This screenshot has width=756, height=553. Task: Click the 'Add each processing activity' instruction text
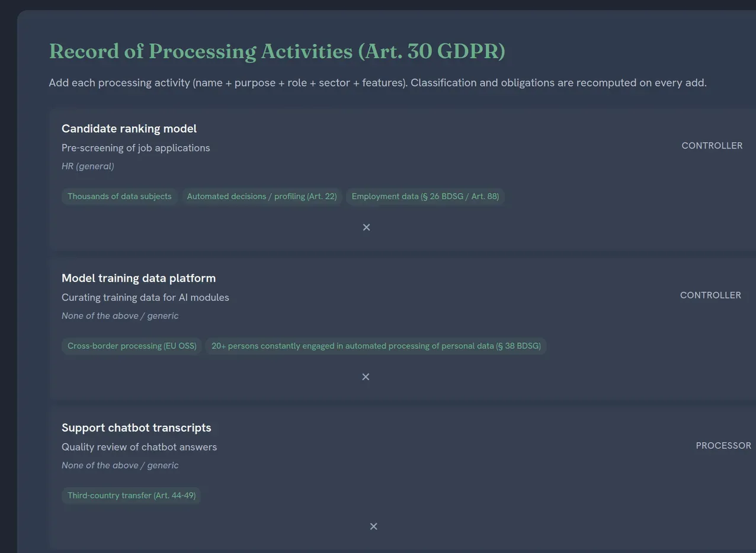tap(377, 83)
